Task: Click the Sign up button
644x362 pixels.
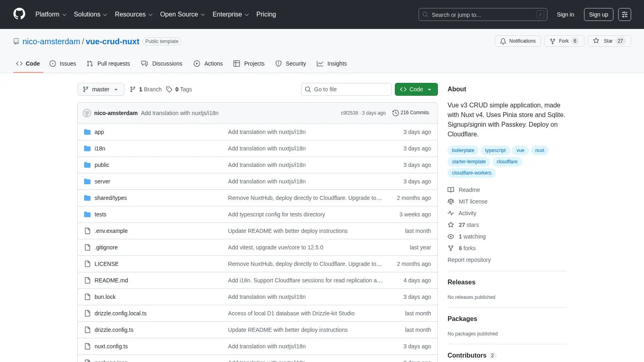Action: (x=599, y=14)
